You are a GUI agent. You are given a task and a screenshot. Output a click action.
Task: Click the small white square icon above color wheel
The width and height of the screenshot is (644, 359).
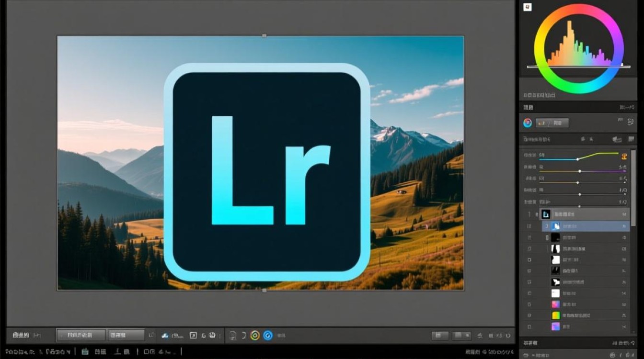click(x=528, y=7)
